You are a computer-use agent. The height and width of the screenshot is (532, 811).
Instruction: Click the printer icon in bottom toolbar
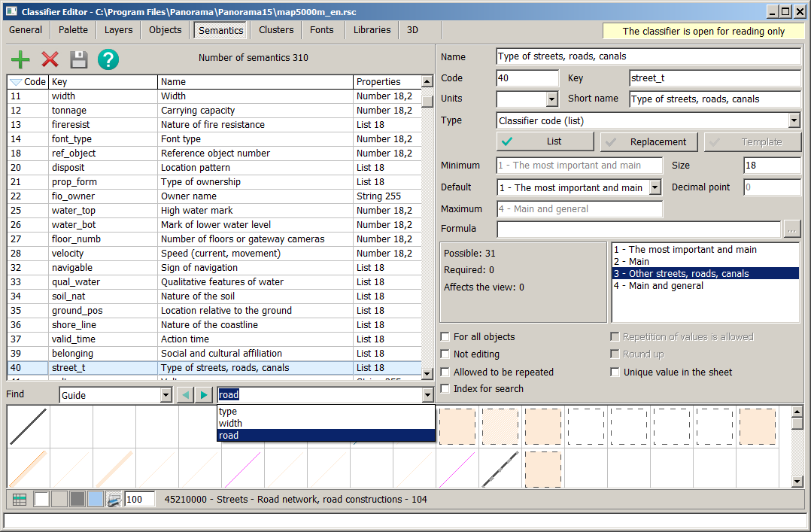[x=114, y=499]
